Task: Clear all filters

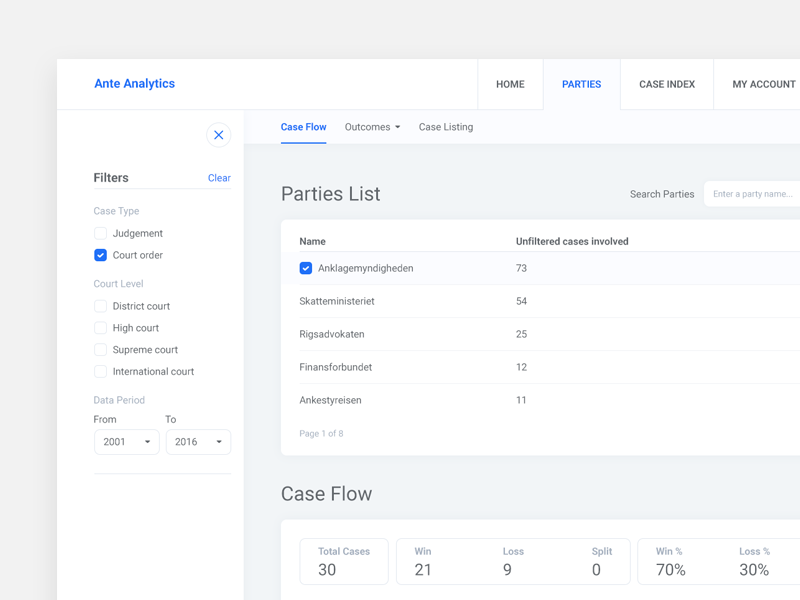Action: click(x=219, y=178)
